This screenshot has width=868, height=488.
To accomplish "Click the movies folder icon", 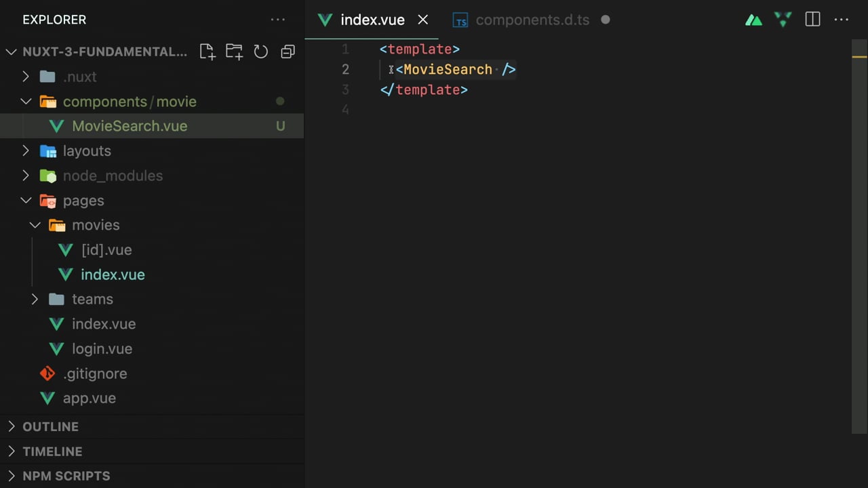I will pos(57,225).
